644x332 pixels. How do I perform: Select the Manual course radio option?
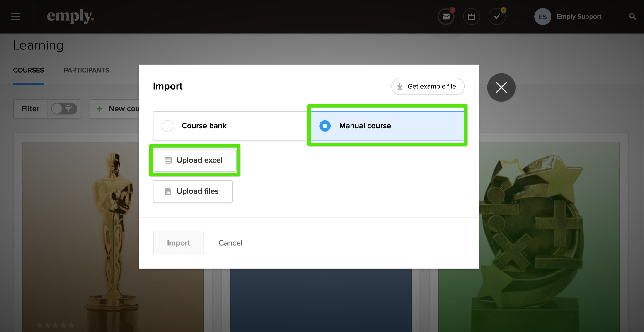(325, 126)
